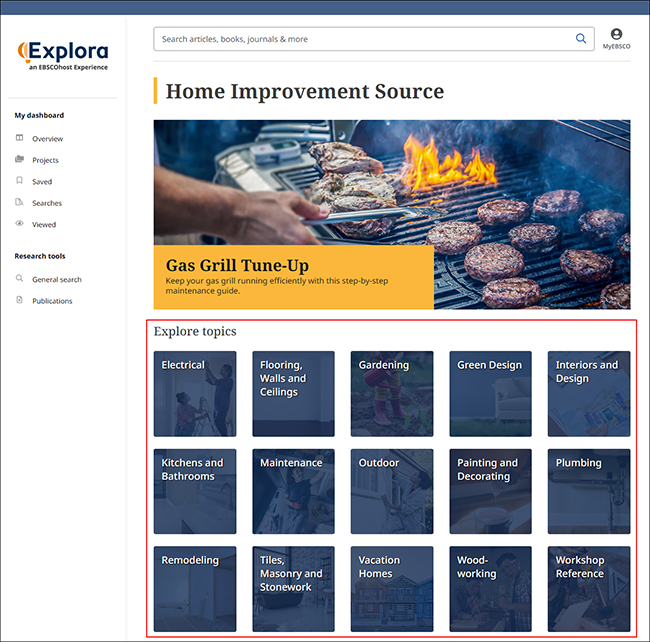Select the Kitchens and Bathrooms tile
650x642 pixels.
(195, 492)
